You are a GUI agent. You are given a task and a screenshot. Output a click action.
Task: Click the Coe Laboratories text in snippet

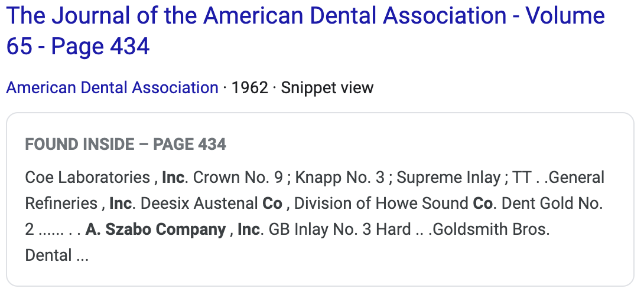[x=87, y=177]
